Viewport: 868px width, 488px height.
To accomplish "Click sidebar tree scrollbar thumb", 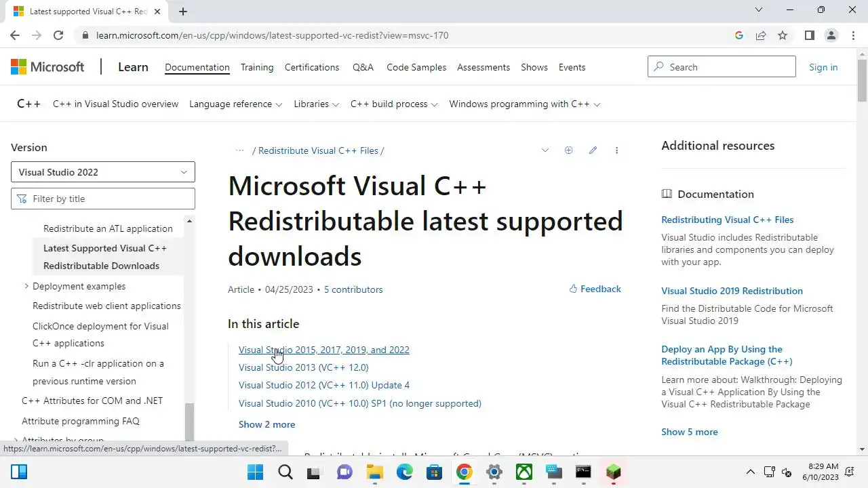I will (x=189, y=422).
